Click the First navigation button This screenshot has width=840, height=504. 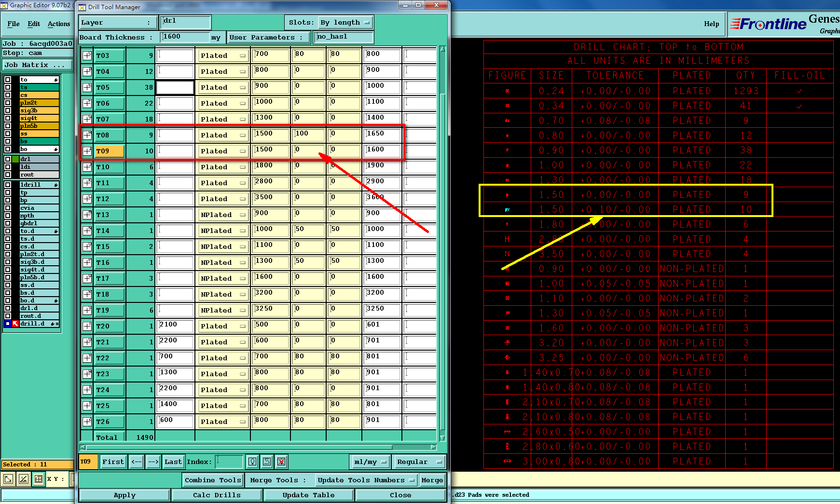click(x=113, y=462)
